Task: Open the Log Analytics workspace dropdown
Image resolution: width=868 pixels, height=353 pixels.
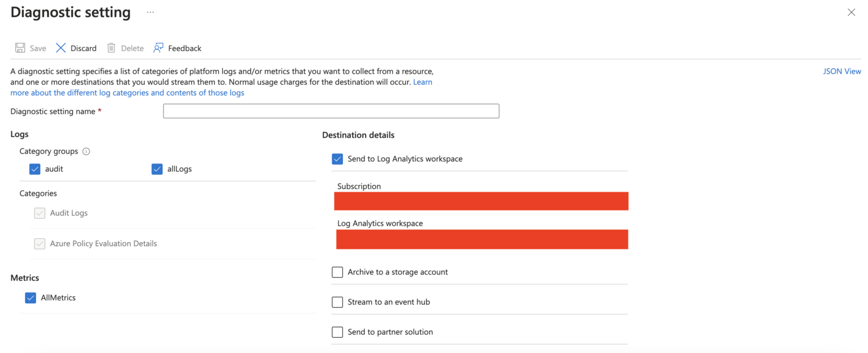Action: pos(481,239)
